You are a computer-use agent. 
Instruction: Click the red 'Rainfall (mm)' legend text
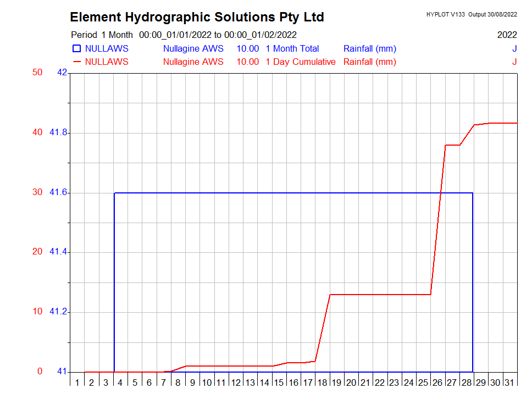point(369,62)
